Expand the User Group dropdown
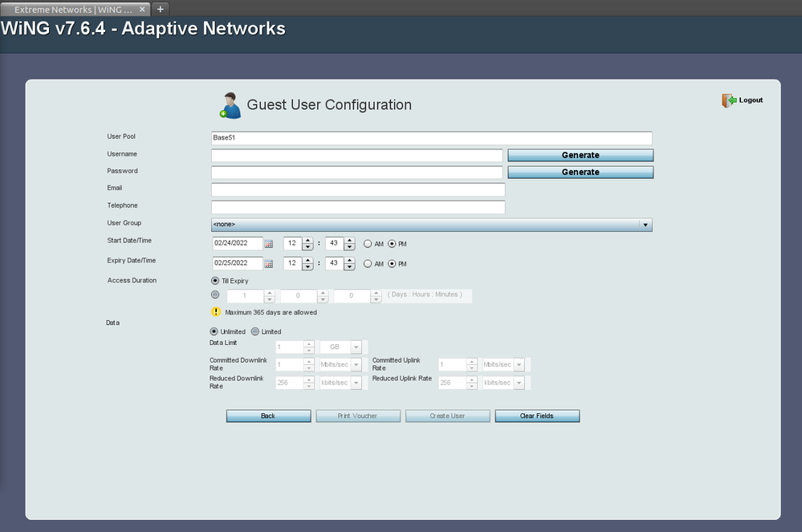Viewport: 802px width, 532px height. tap(645, 225)
